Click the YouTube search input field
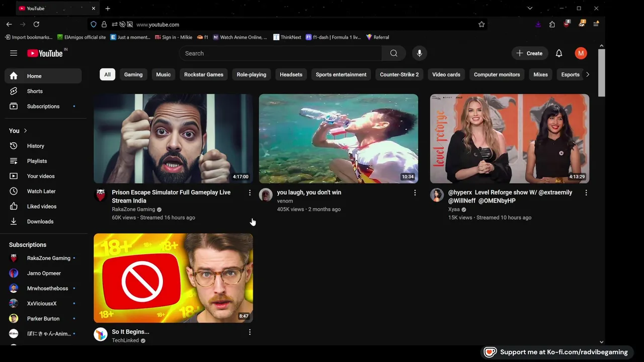Viewport: 644px width, 362px height. click(x=280, y=53)
